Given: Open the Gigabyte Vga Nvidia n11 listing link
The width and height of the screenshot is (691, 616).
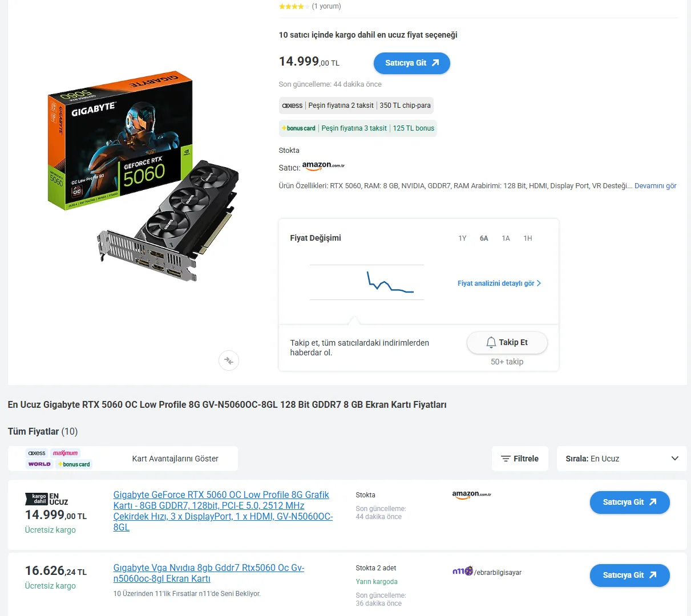Looking at the screenshot, I should 209,573.
